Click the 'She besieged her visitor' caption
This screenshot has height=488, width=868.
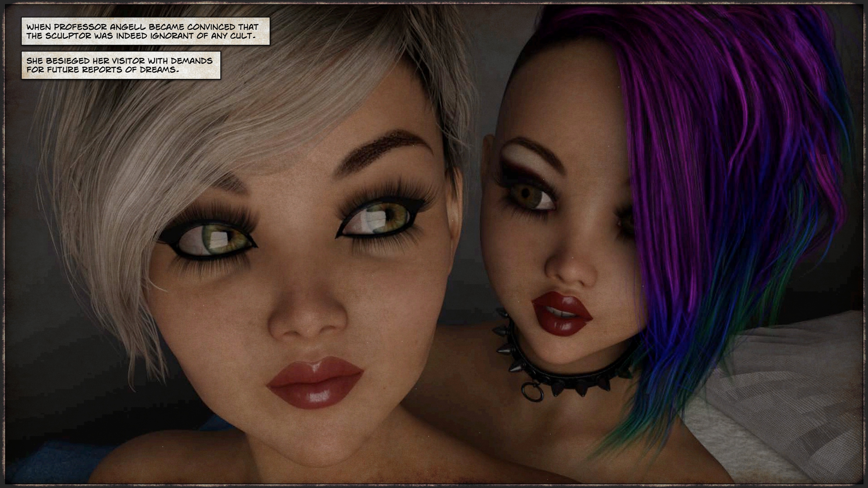pyautogui.click(x=121, y=65)
